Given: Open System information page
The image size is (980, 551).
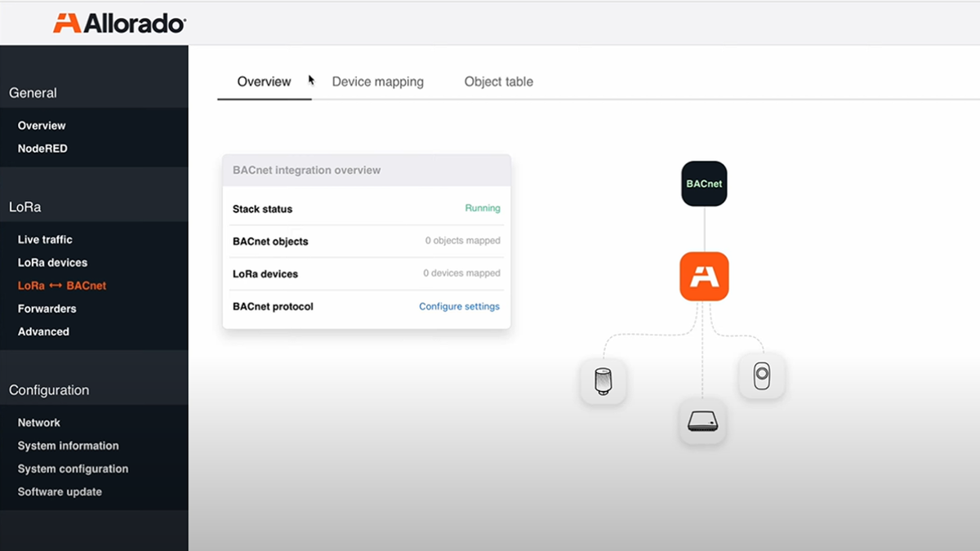Looking at the screenshot, I should [68, 446].
